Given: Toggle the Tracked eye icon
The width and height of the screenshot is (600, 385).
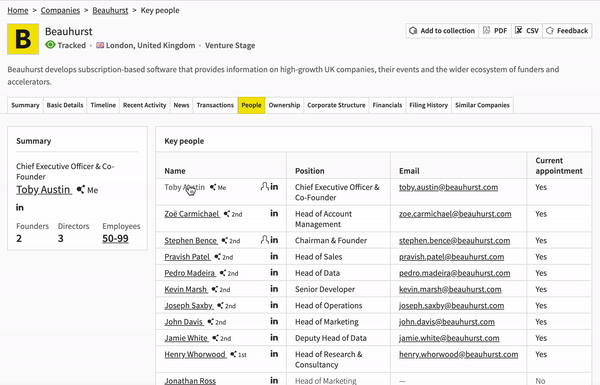Looking at the screenshot, I should pyautogui.click(x=50, y=45).
